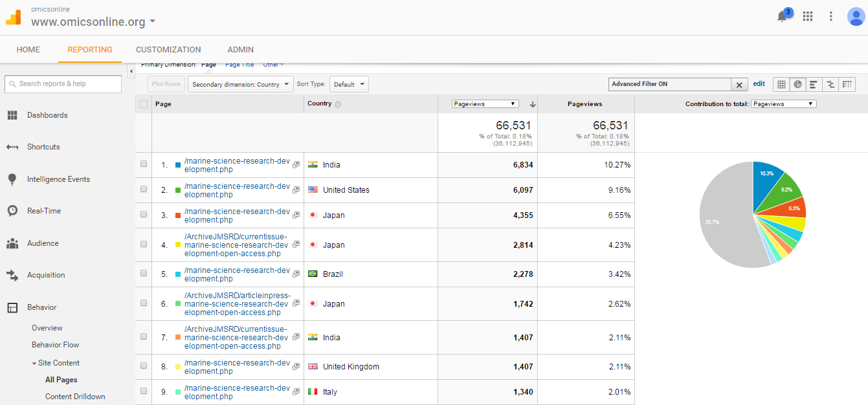The image size is (868, 405).
Task: Open United Kingdom row page externally
Action: tap(296, 367)
